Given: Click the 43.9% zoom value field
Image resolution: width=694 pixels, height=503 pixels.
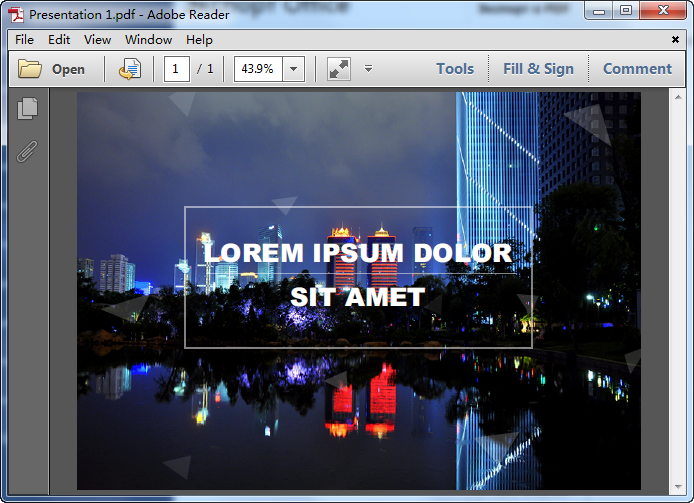Looking at the screenshot, I should (258, 69).
